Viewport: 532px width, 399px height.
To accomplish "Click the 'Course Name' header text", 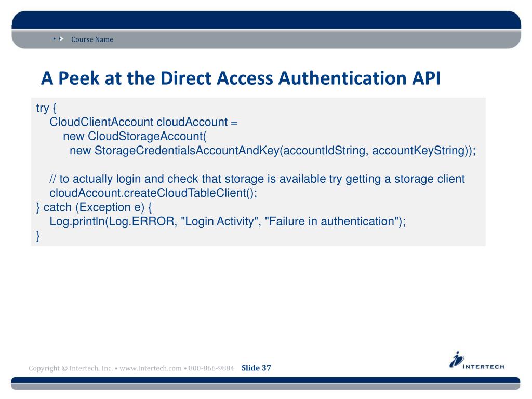I will tap(92, 39).
